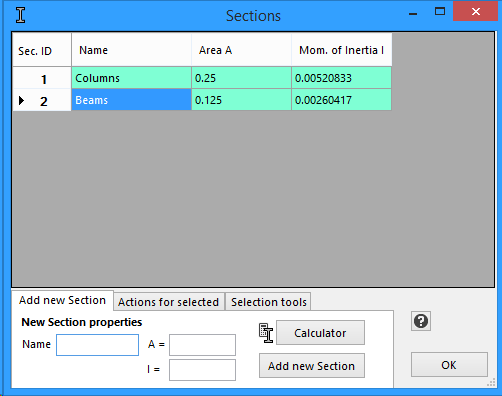
Task: Click the help question mark icon
Action: [421, 321]
